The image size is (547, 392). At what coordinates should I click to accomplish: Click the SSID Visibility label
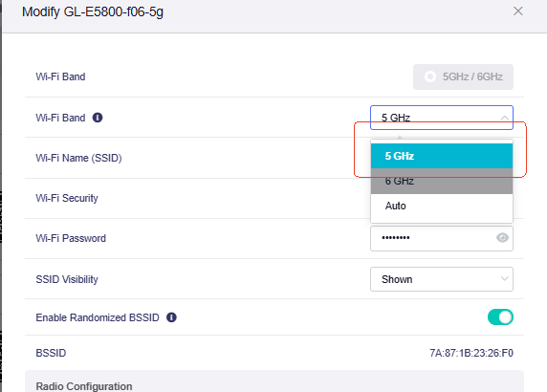tap(67, 279)
